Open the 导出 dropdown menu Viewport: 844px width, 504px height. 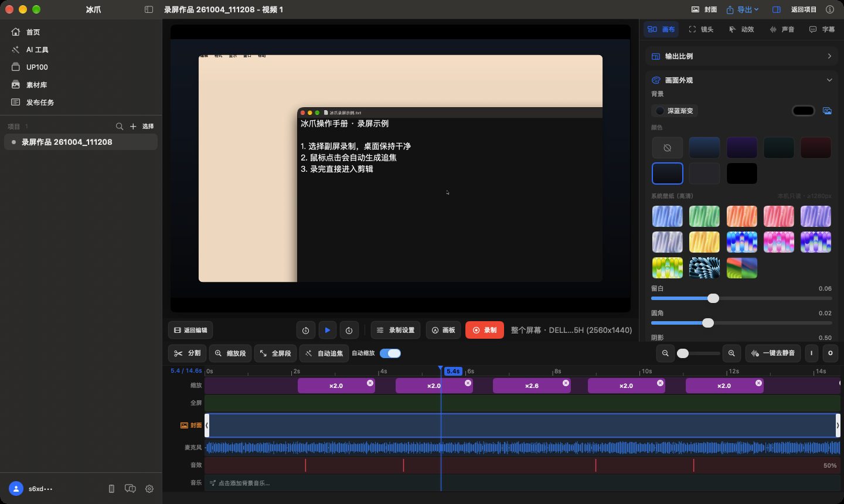(743, 9)
